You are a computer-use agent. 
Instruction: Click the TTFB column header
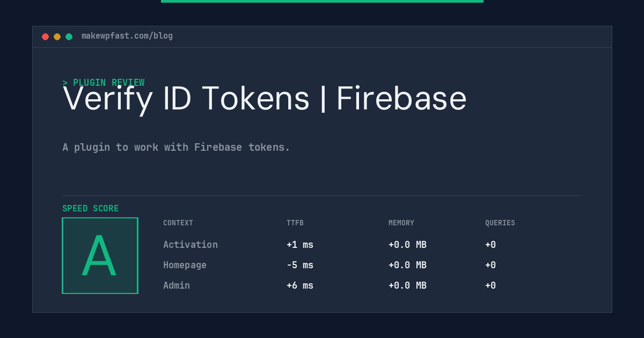point(295,223)
